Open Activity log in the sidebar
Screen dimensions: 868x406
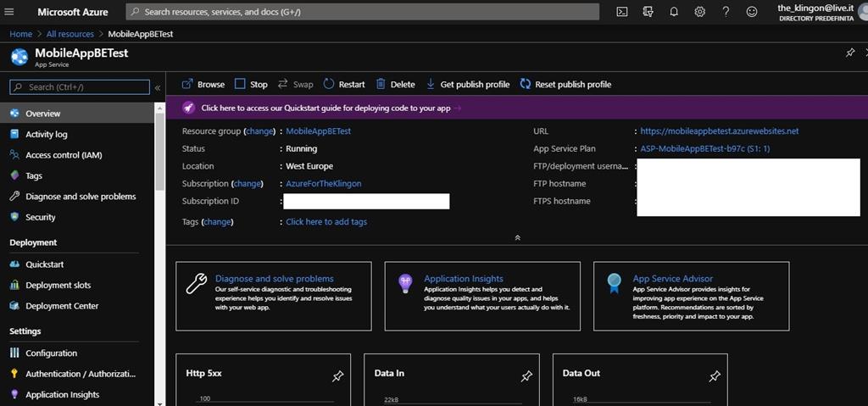(x=77, y=134)
